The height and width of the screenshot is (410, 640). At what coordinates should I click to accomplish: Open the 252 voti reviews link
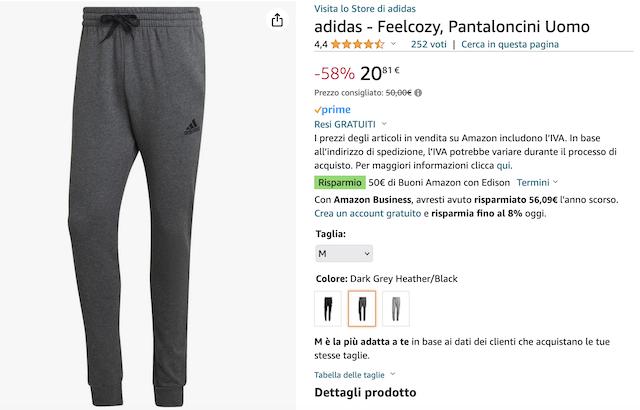(x=428, y=44)
